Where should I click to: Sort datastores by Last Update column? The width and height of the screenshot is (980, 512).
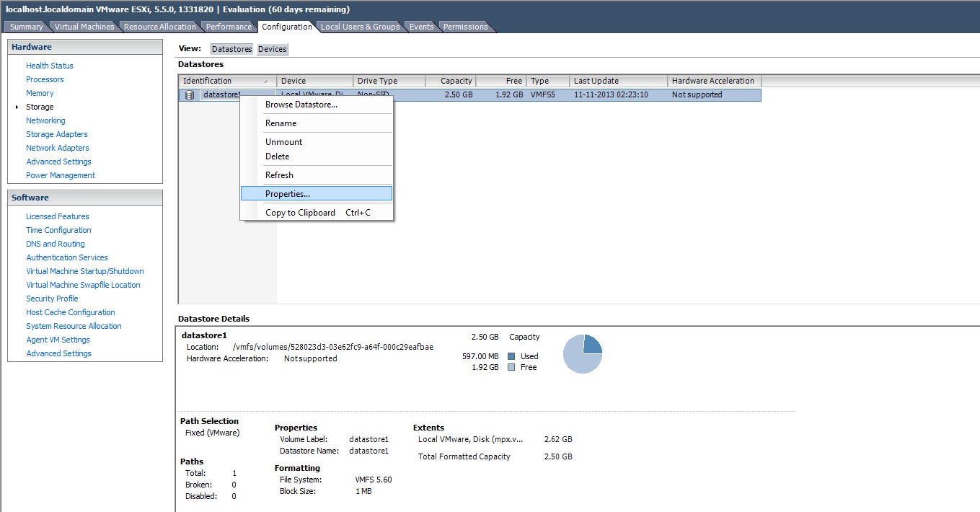pos(619,81)
